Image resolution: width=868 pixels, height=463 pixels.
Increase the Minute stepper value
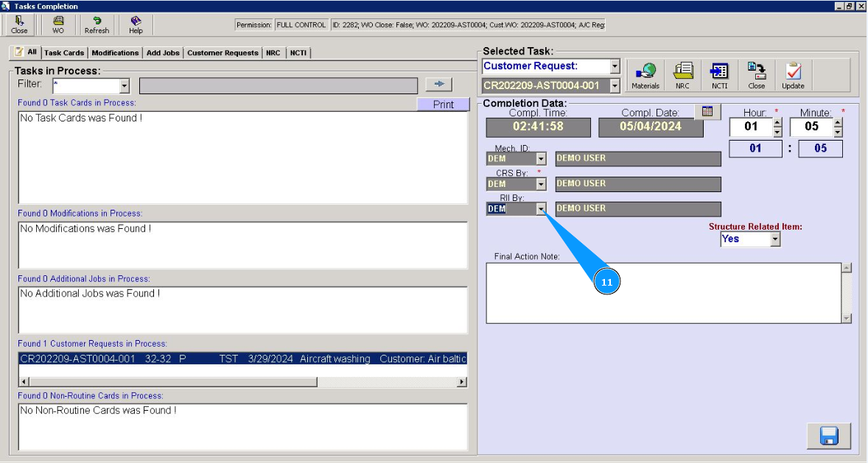(838, 124)
